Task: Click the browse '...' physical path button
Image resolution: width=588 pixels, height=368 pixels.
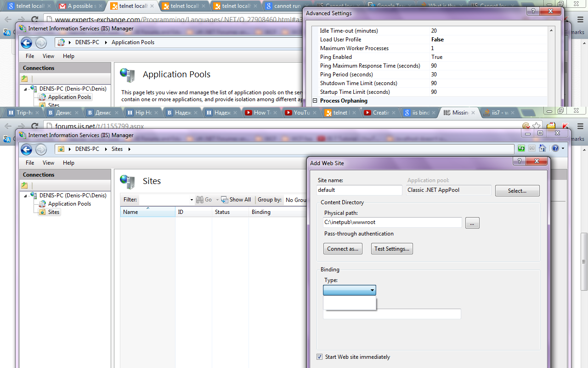Action: click(472, 223)
